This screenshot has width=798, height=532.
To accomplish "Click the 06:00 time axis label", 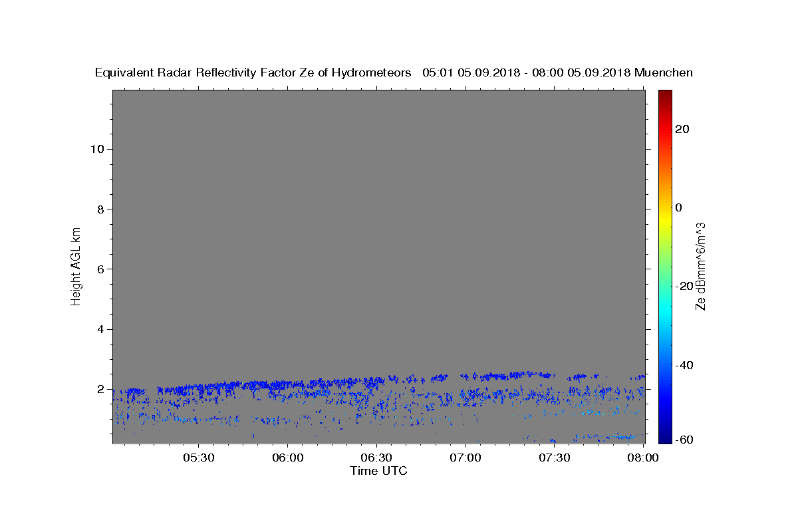I will pos(287,458).
